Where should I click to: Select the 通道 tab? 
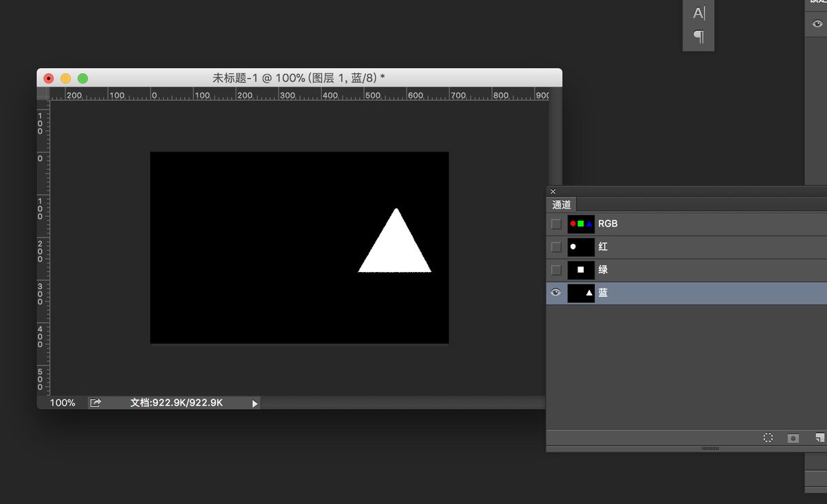coord(562,204)
